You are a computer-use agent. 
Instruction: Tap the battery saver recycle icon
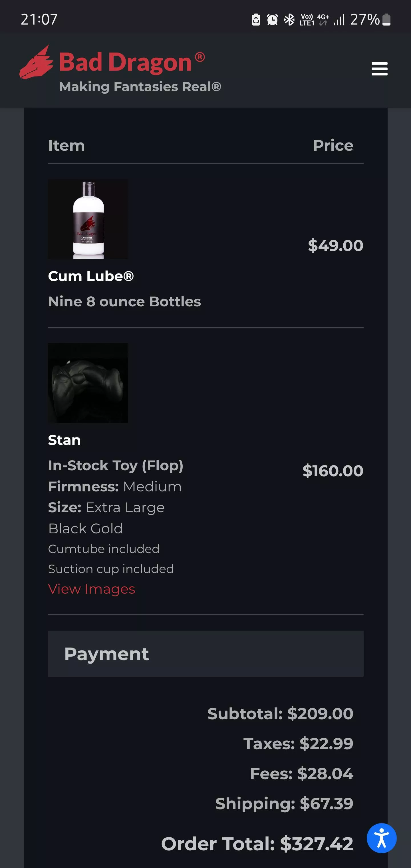click(256, 19)
